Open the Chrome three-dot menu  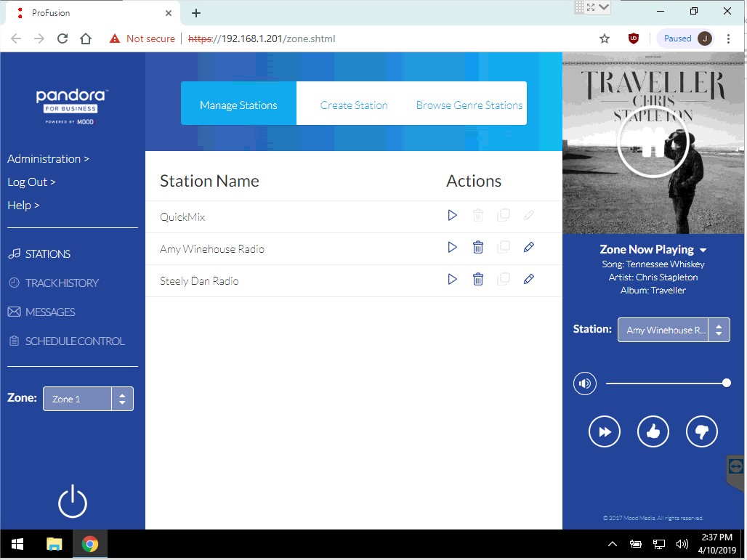point(728,38)
